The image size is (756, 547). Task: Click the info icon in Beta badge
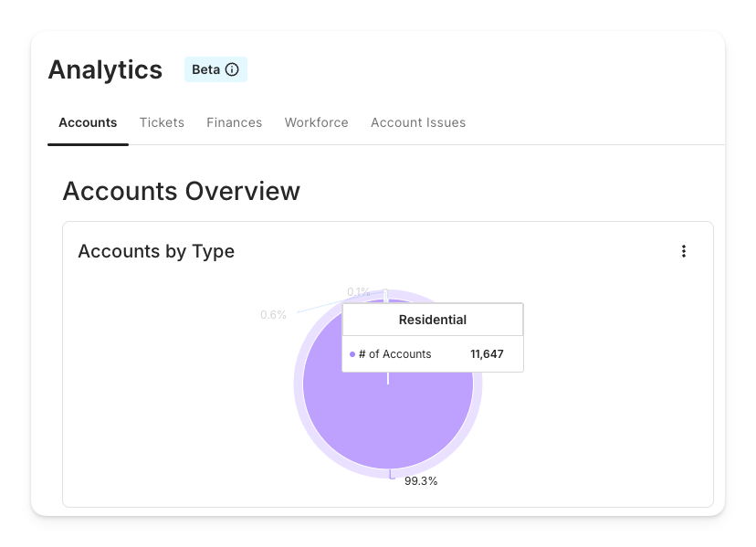pos(232,69)
